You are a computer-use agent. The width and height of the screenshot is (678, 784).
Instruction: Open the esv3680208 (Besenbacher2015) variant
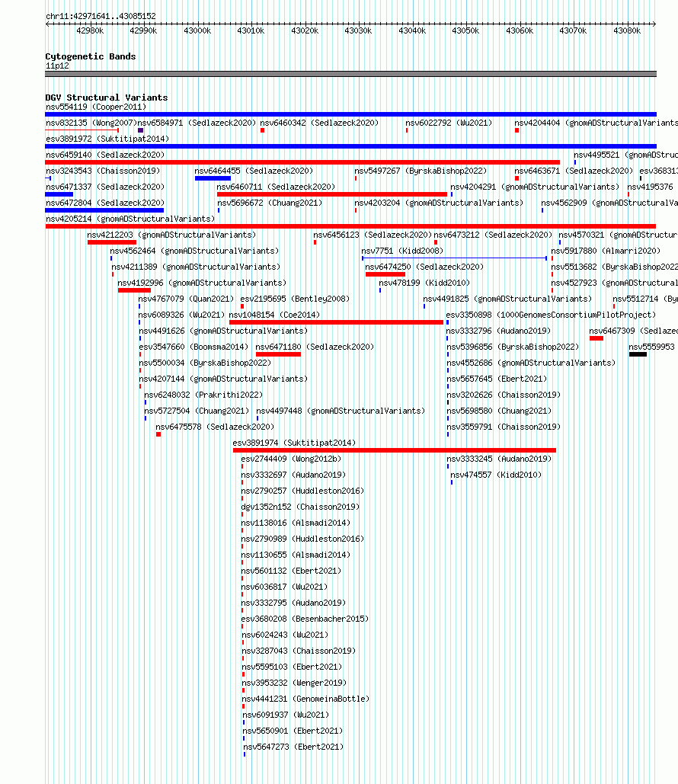[305, 619]
